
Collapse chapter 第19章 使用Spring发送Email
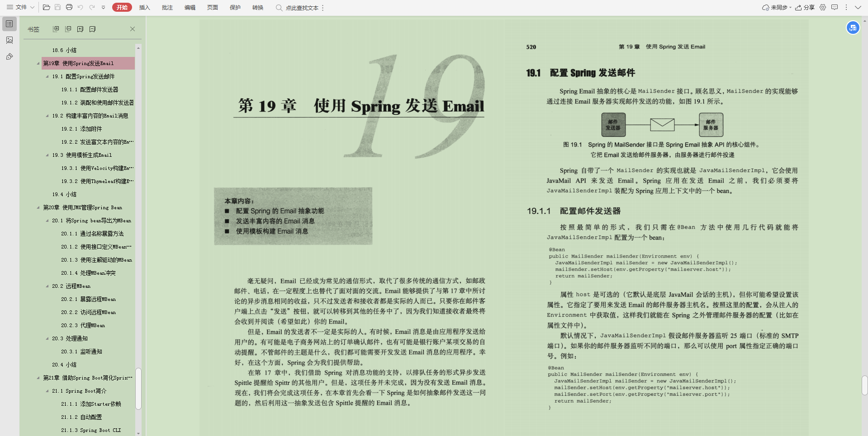(x=38, y=63)
